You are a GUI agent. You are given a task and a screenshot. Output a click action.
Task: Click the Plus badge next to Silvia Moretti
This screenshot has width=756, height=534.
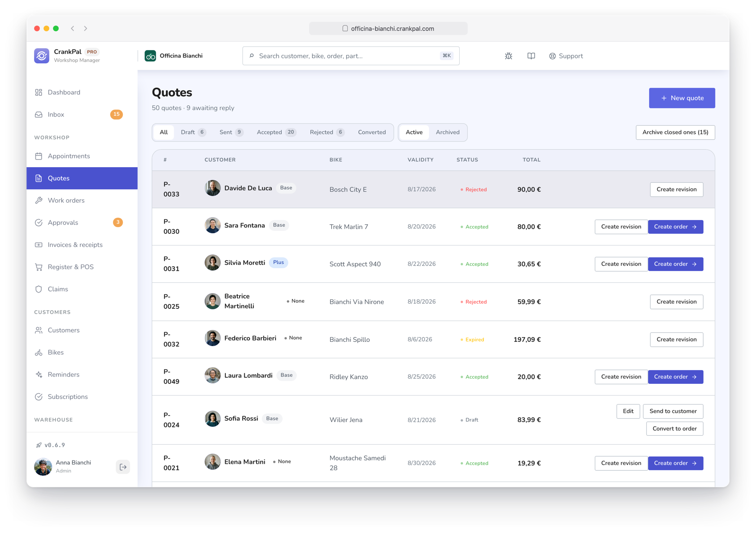tap(279, 263)
